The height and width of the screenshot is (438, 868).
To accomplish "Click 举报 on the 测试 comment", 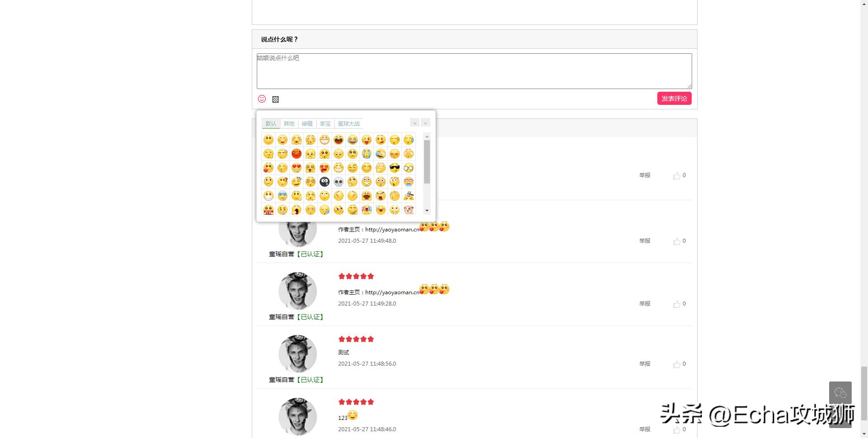I will tap(645, 364).
